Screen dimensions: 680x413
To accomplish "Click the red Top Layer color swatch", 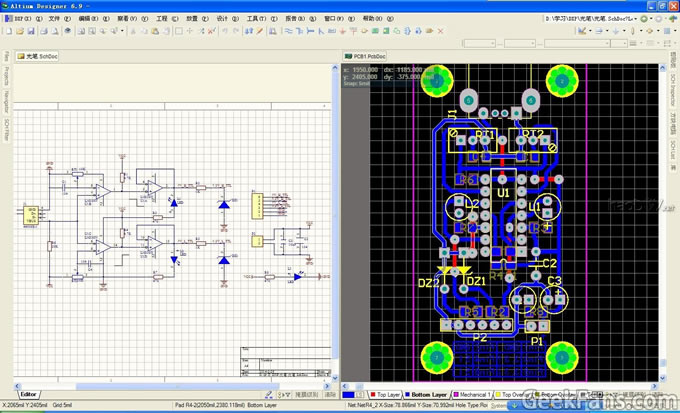I will tap(372, 395).
